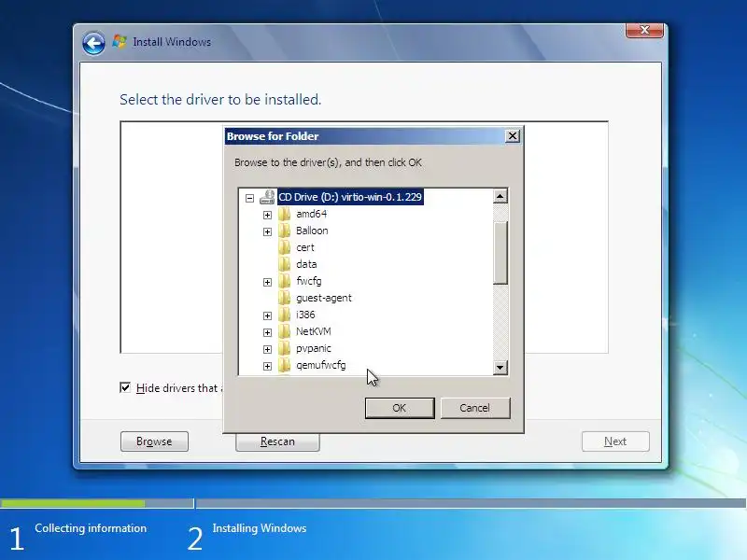Expand the qemufwcfg folder node
This screenshot has width=747, height=560.
267,366
